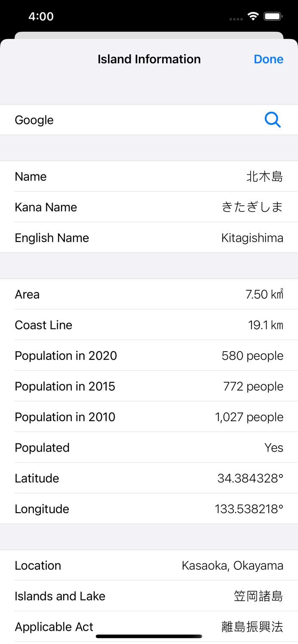This screenshot has height=644, width=298.
Task: Tap the Wi-Fi icon in the status bar
Action: 253,15
